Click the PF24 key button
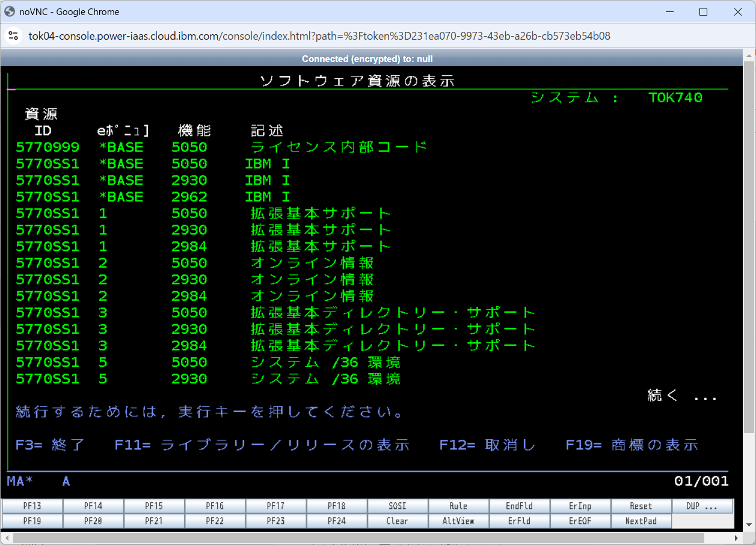Image resolution: width=756 pixels, height=545 pixels. tap(337, 521)
